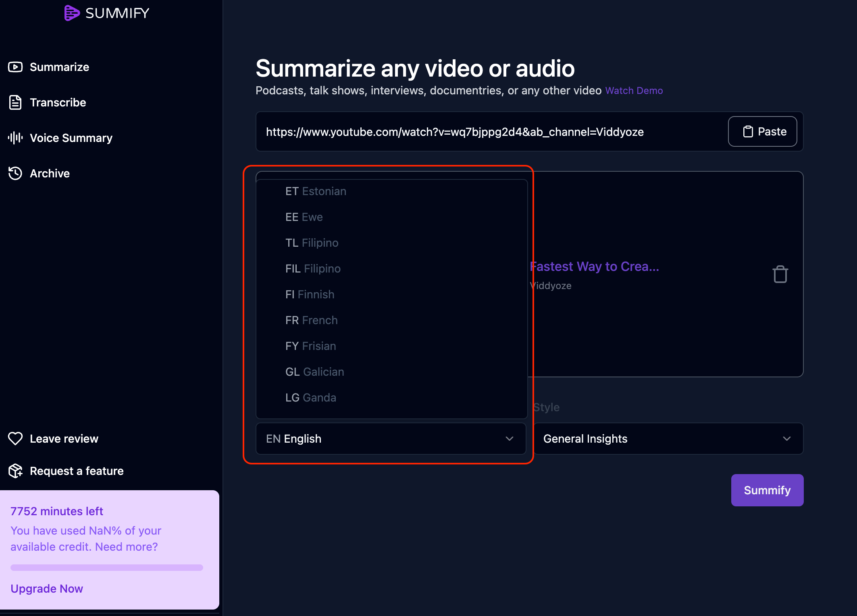857x616 pixels.
Task: Click the Transcribe document icon
Action: click(x=15, y=102)
